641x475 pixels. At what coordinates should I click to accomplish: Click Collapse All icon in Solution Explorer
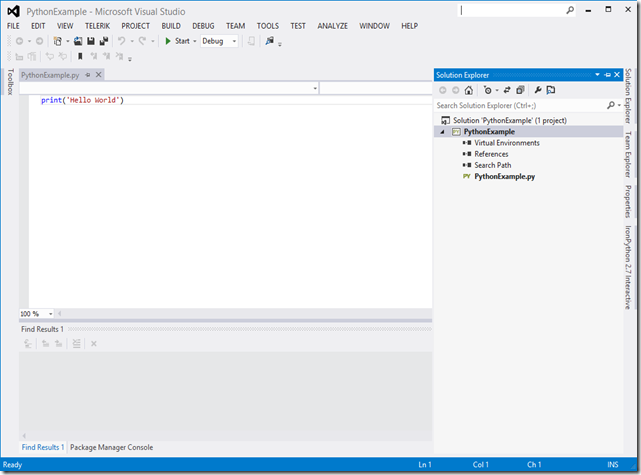520,90
